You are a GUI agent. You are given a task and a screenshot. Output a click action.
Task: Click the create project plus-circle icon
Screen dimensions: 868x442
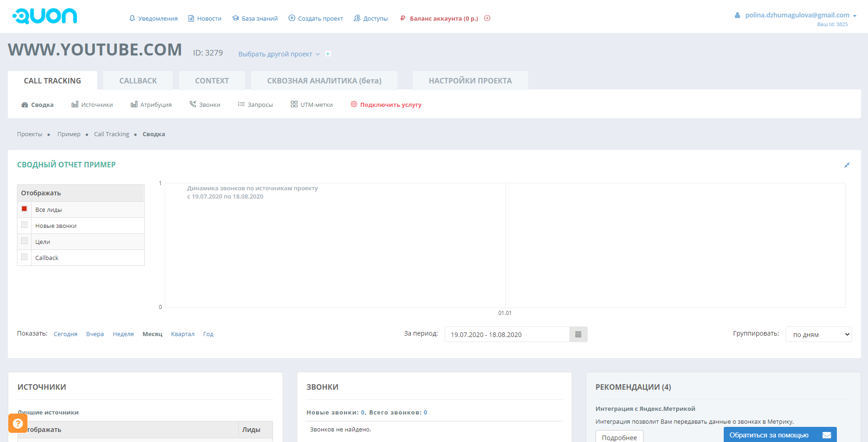tap(292, 18)
